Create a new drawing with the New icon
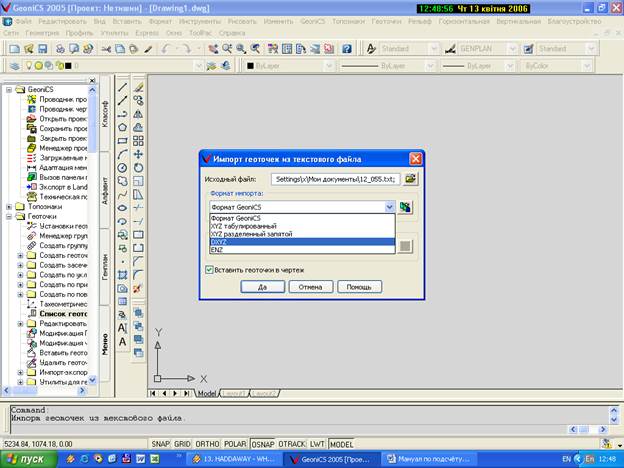This screenshot has height=468, width=624. pyautogui.click(x=14, y=49)
